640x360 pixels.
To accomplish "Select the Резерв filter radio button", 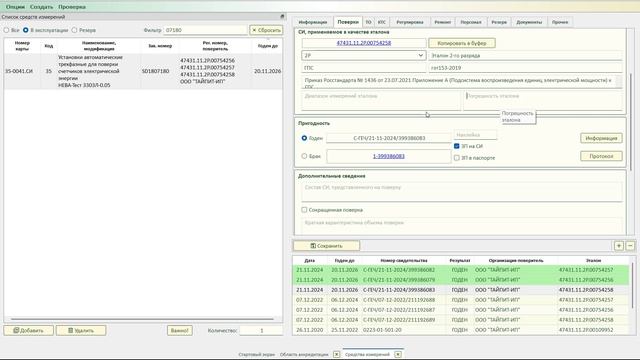I will point(74,30).
